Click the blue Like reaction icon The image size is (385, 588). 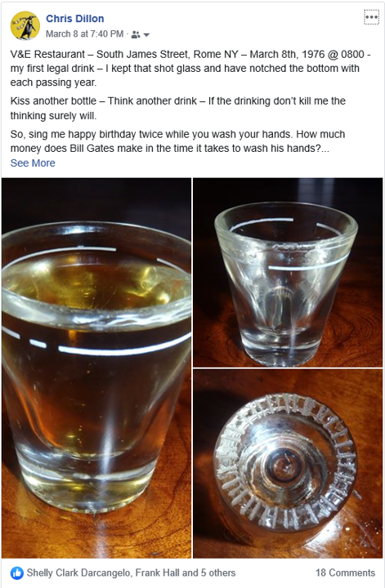(16, 572)
